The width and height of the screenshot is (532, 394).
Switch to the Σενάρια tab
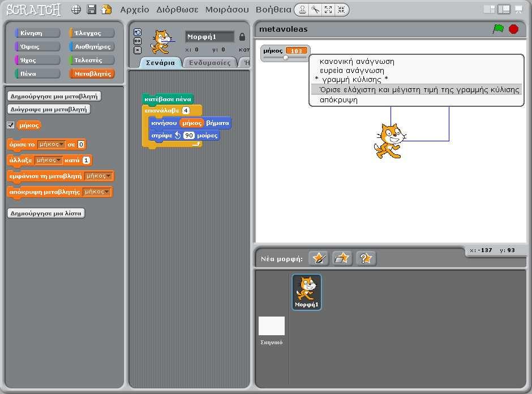point(161,63)
